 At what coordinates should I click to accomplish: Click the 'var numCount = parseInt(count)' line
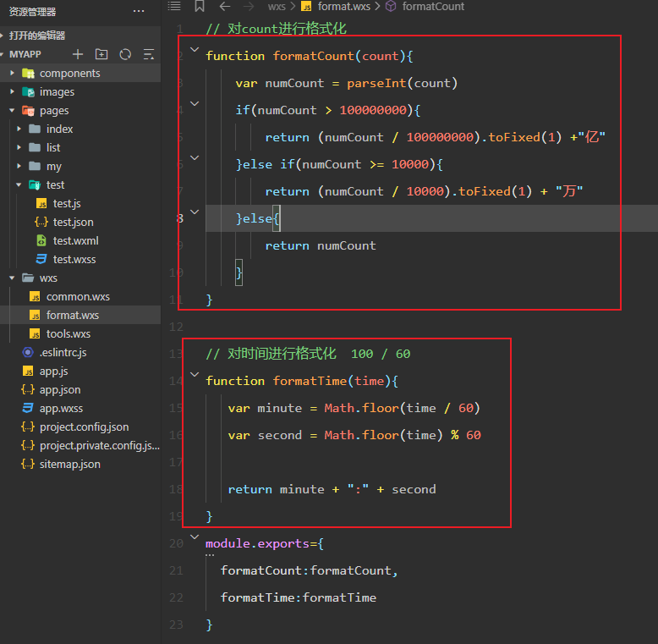(346, 83)
